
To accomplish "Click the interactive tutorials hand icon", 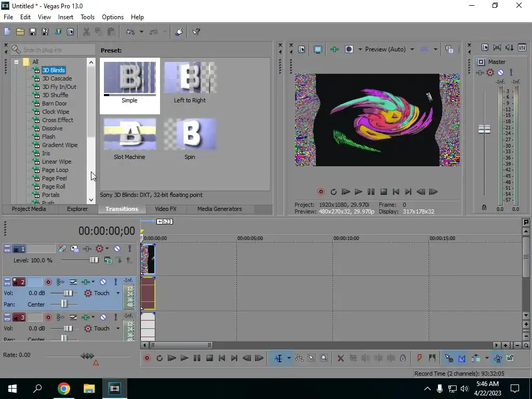I will point(179,32).
